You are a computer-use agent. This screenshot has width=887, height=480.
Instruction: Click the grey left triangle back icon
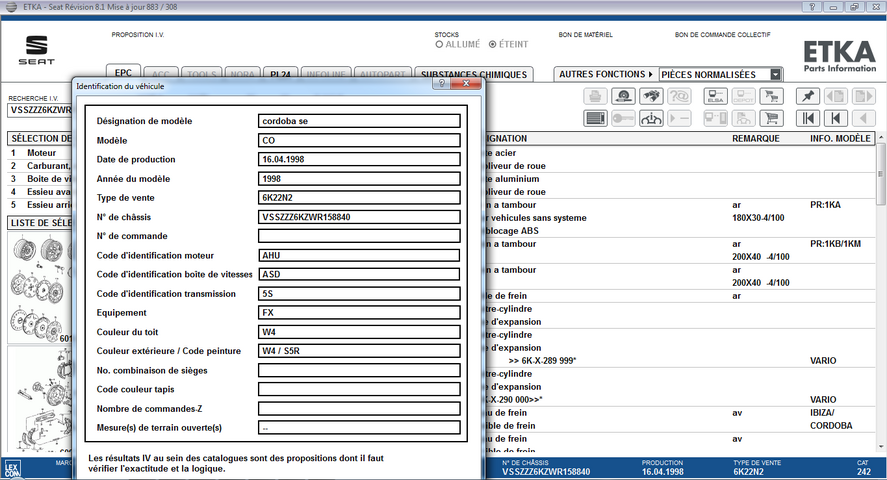pos(864,118)
